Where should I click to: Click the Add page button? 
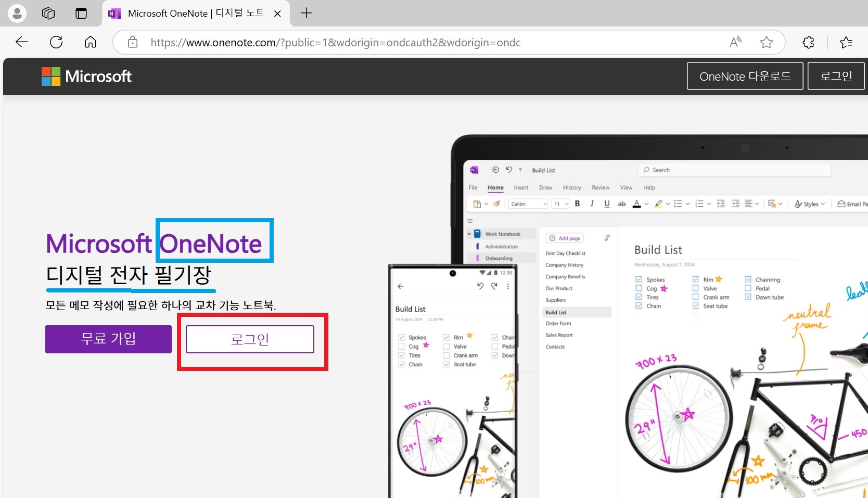pyautogui.click(x=565, y=238)
